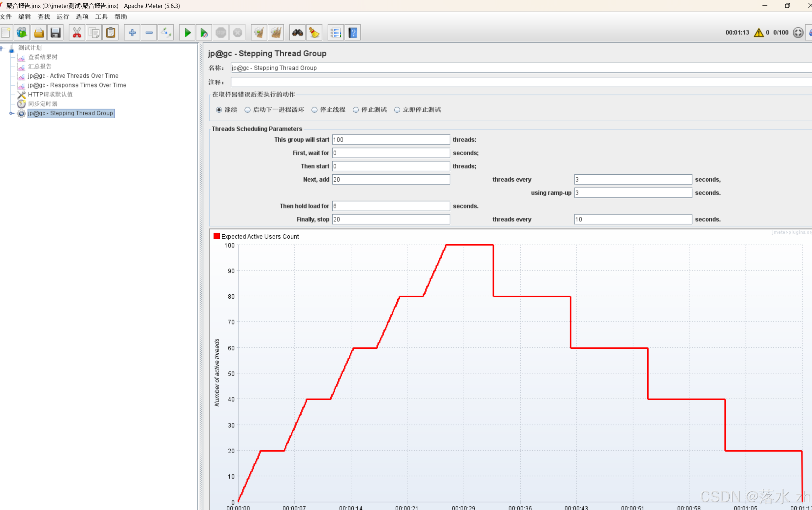Click the warning triangle log icon
This screenshot has height=510, width=812.
click(x=759, y=33)
